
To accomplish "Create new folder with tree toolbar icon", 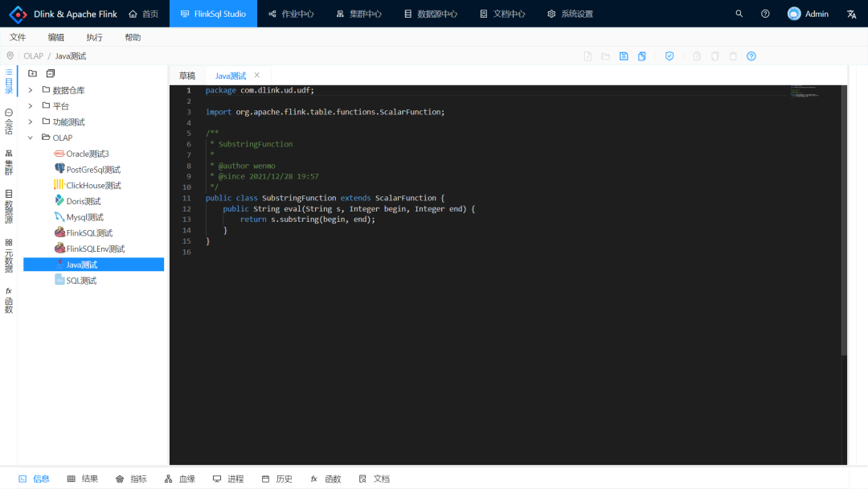I will [33, 73].
